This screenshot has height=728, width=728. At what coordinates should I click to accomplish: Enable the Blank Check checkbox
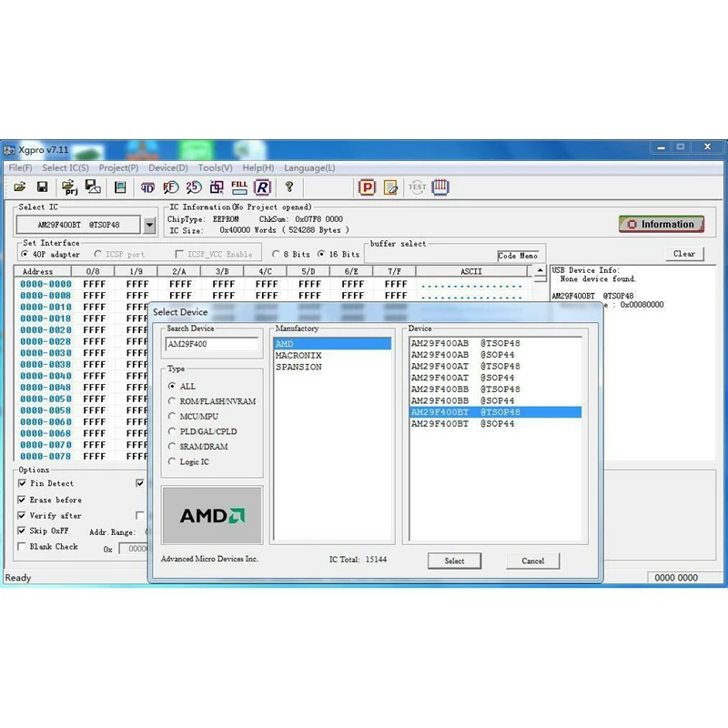click(x=22, y=547)
